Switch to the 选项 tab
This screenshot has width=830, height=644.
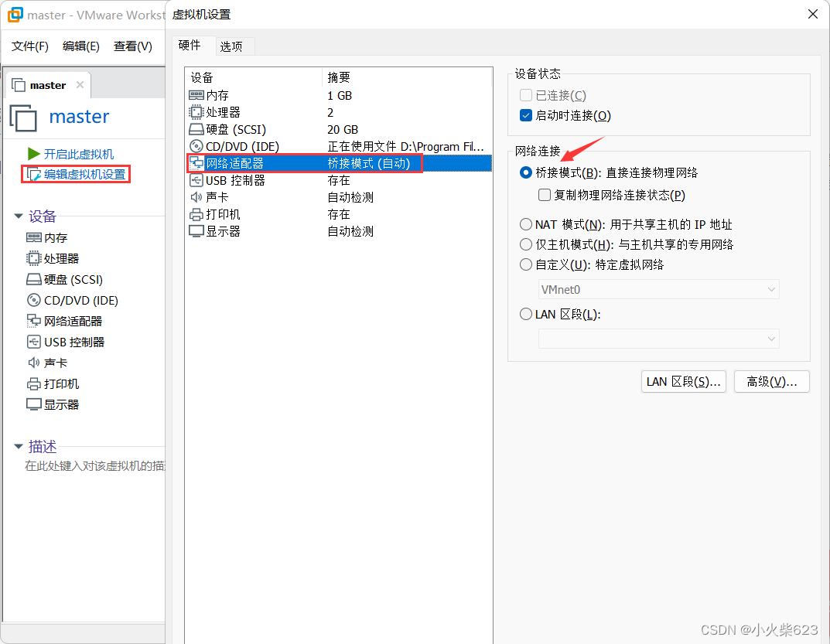tap(231, 46)
